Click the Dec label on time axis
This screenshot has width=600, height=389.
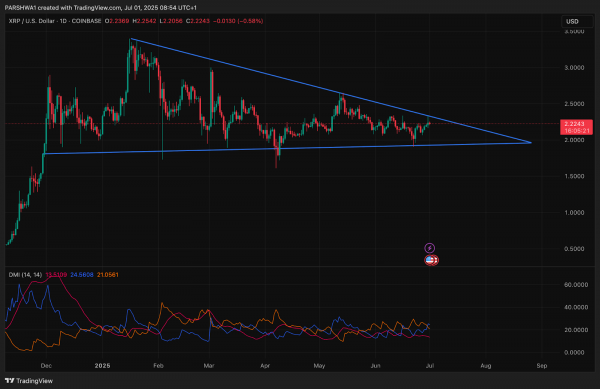tap(46, 366)
